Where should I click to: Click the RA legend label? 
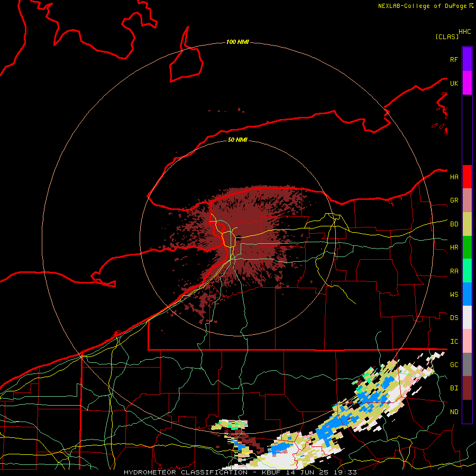point(454,271)
